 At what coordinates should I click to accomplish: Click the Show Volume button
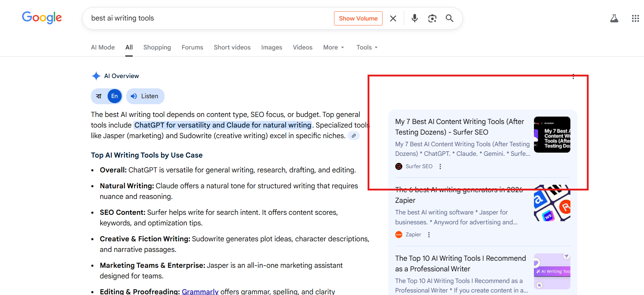[358, 18]
